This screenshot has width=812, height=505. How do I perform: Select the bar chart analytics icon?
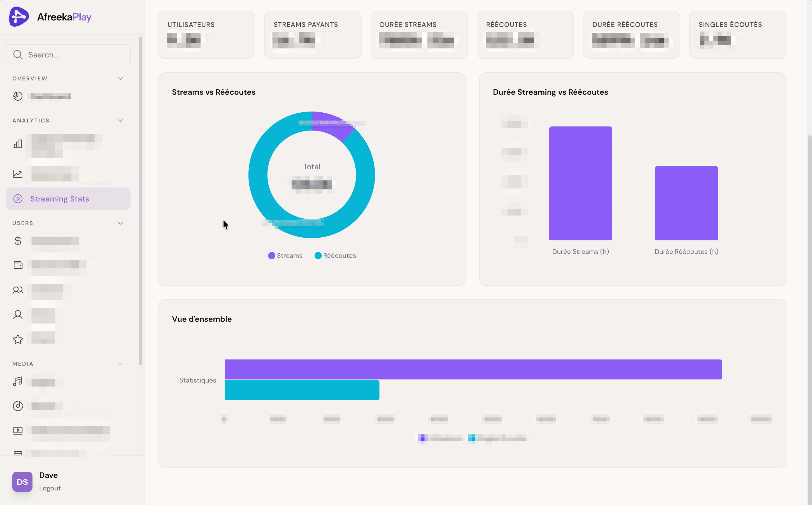coord(18,143)
